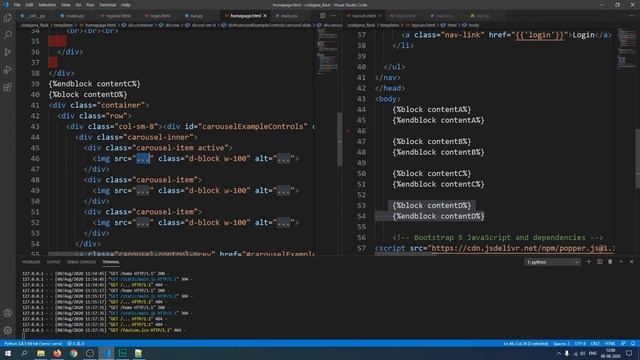Split the terminal panel
This screenshot has width=640, height=360.
click(600, 262)
